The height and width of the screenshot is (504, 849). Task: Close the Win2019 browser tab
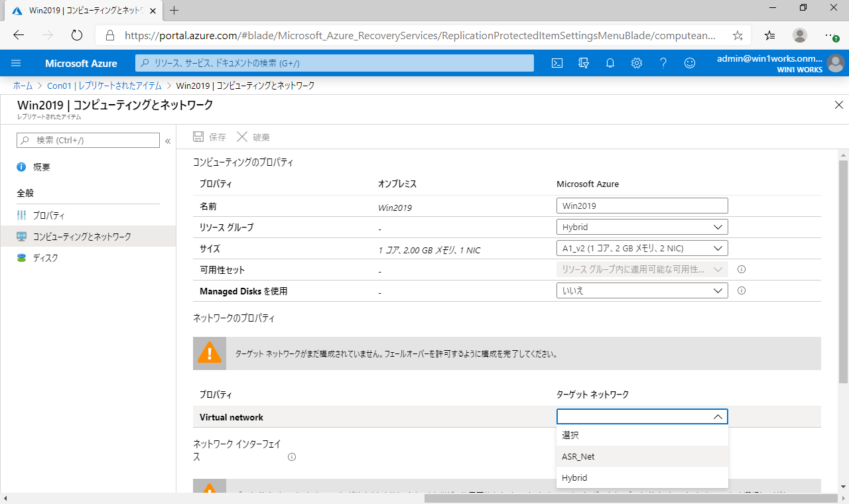(x=153, y=11)
